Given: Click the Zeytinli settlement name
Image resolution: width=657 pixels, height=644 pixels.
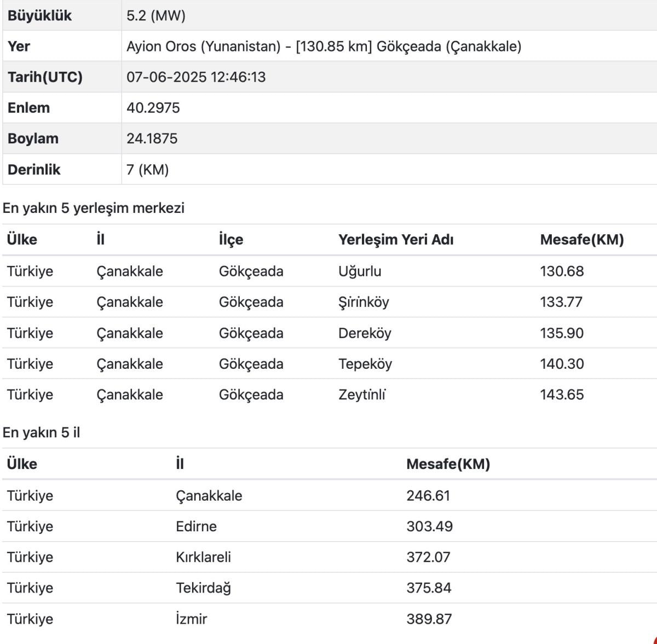Looking at the screenshot, I should (x=362, y=394).
